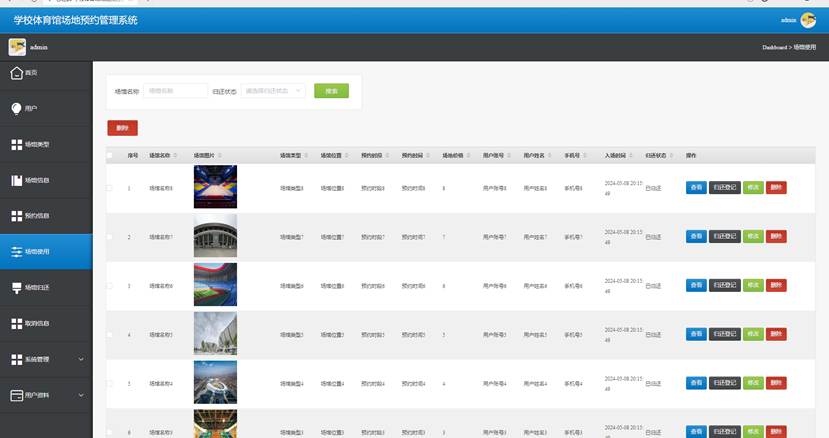
Task: Check the checkbox for row 序号 4
Action: pos(109,335)
